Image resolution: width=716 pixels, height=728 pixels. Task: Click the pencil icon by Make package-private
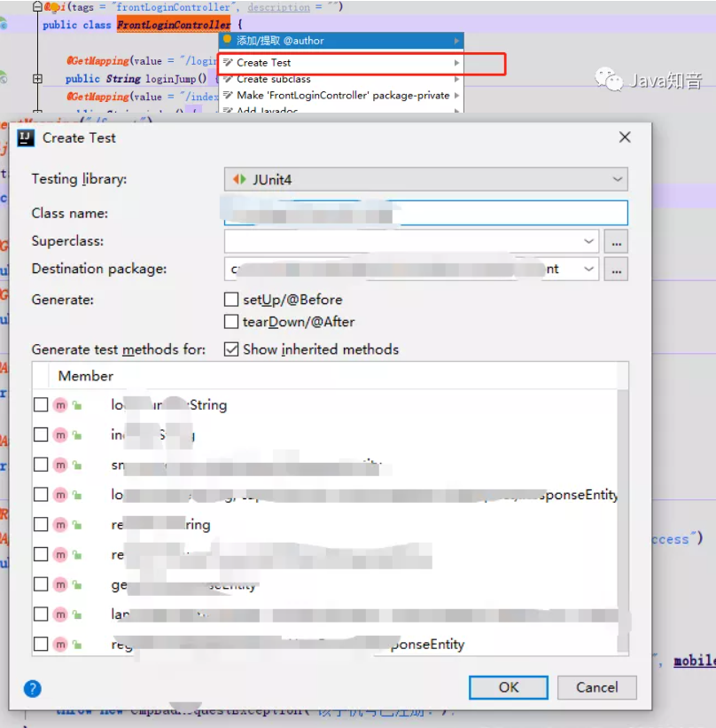click(228, 95)
